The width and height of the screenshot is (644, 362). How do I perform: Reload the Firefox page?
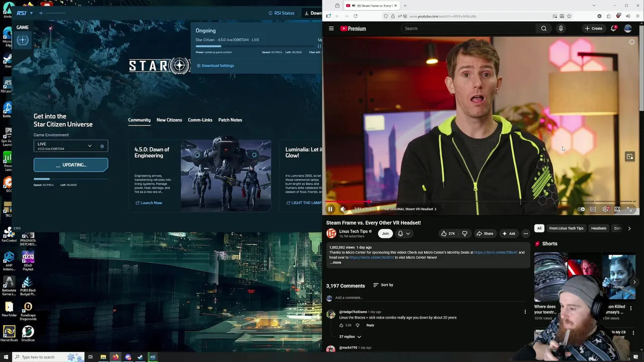(355, 16)
